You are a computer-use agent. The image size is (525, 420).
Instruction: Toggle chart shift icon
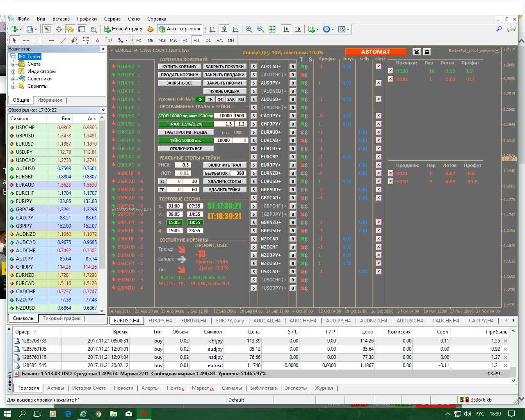tap(298, 29)
